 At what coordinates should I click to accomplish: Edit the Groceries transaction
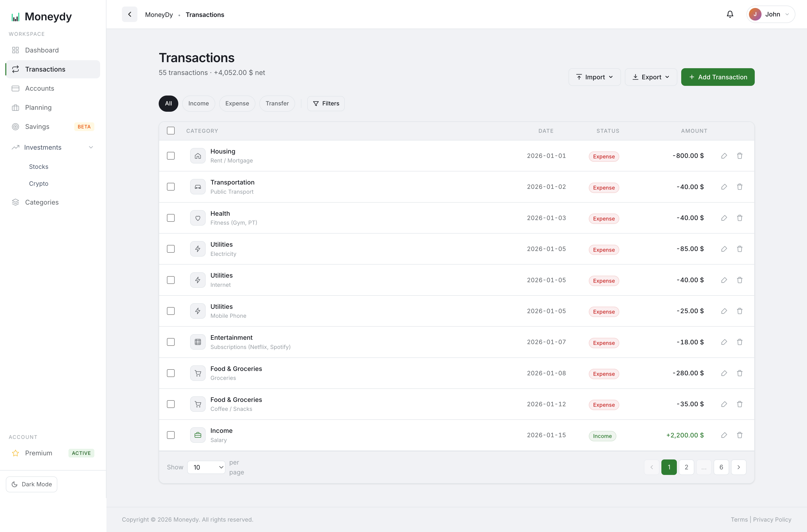tap(724, 373)
